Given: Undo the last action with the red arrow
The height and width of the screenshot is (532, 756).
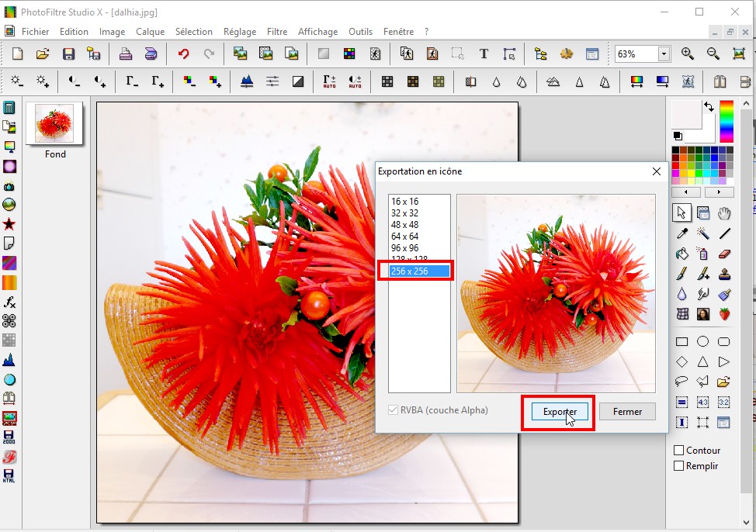Looking at the screenshot, I should tap(183, 54).
